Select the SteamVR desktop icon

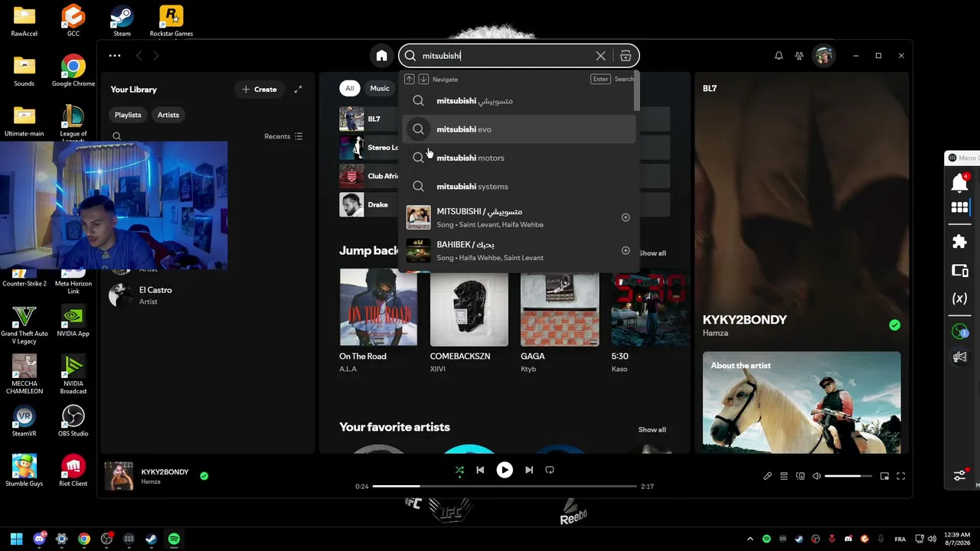tap(24, 422)
